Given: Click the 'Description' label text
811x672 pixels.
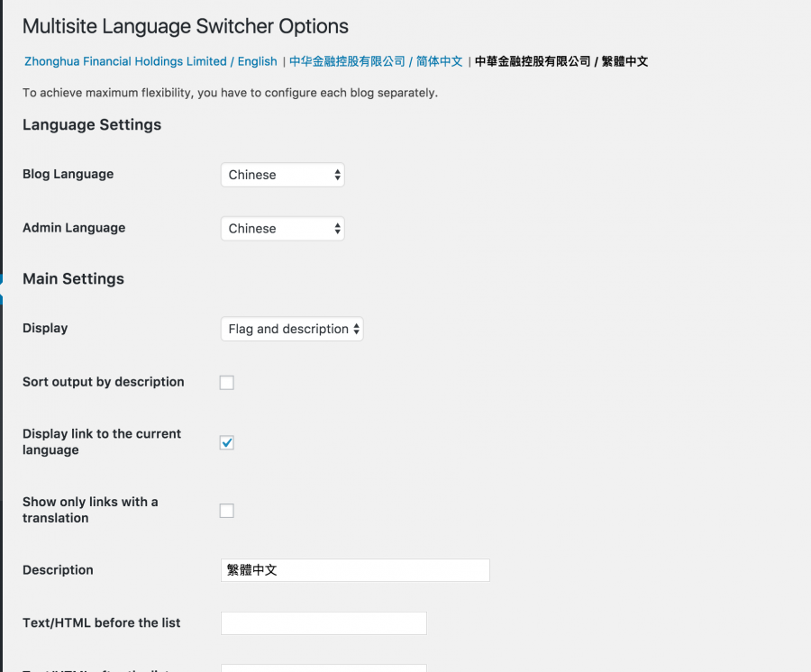Looking at the screenshot, I should coord(58,570).
